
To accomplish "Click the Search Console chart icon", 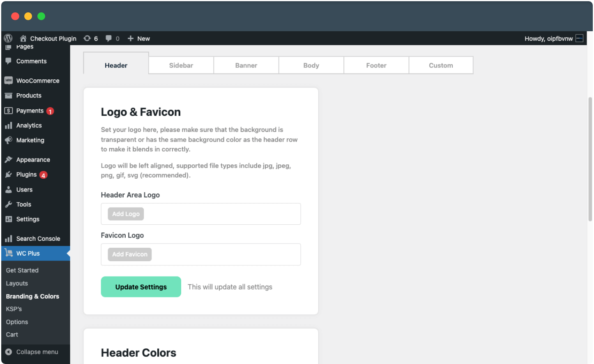I will pyautogui.click(x=8, y=238).
